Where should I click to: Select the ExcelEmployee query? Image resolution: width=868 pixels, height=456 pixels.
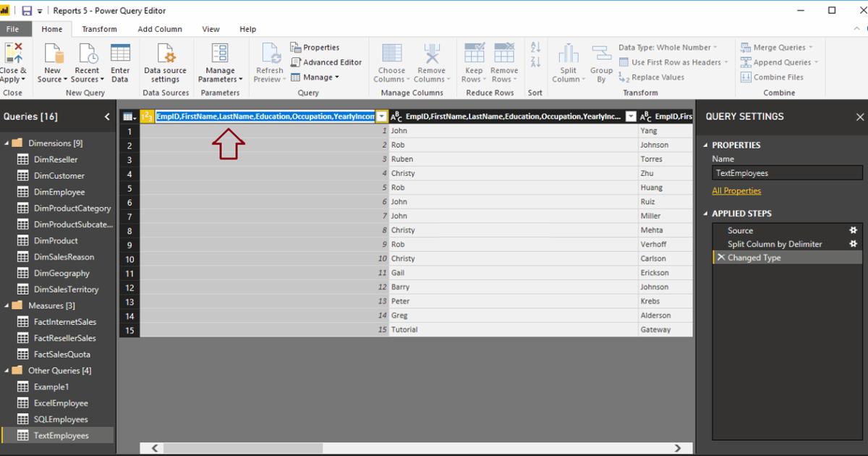pos(61,403)
